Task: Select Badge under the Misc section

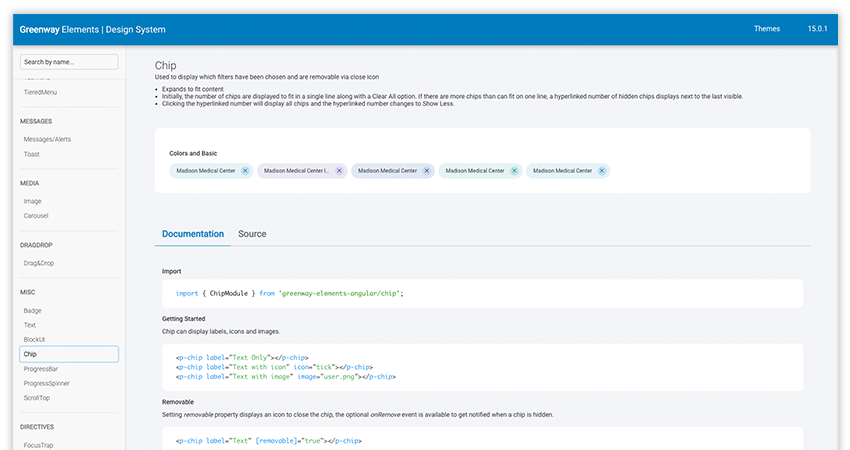Action: (33, 310)
